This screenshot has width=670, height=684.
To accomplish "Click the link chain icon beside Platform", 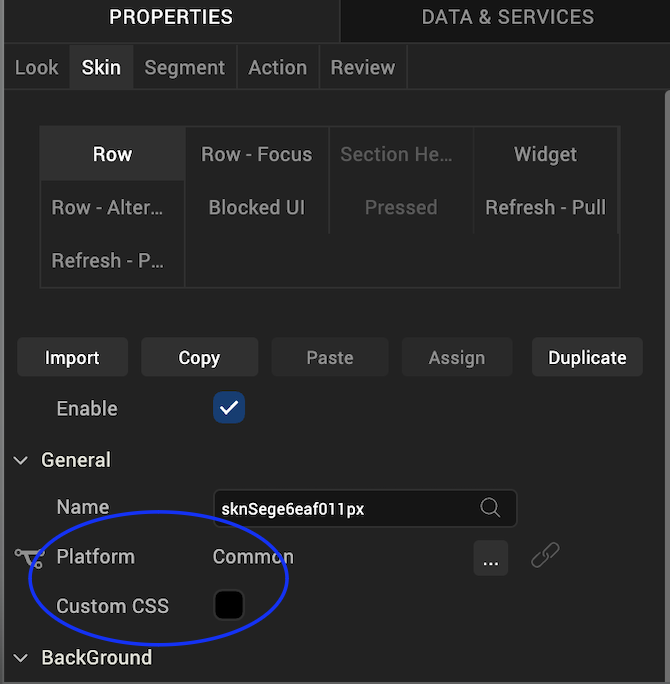I will tap(545, 555).
